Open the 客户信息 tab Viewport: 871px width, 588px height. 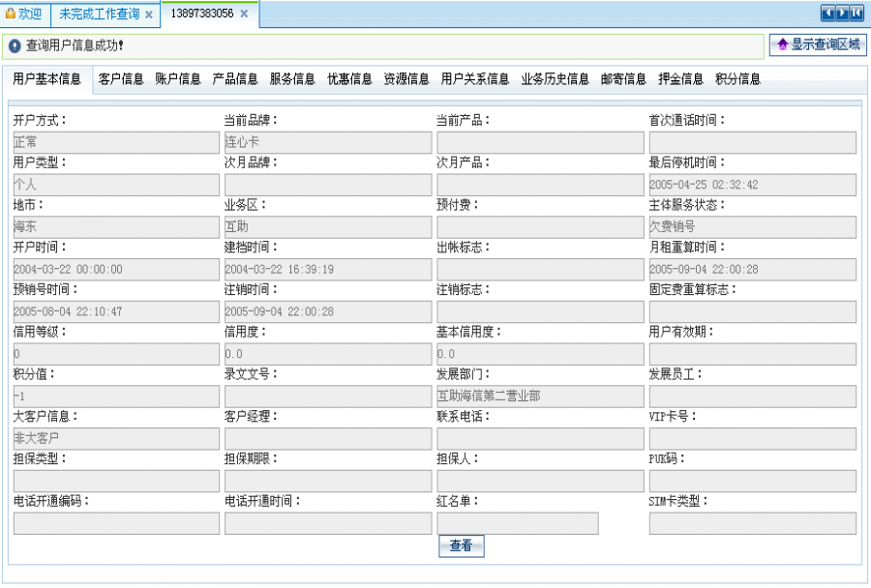(121, 79)
